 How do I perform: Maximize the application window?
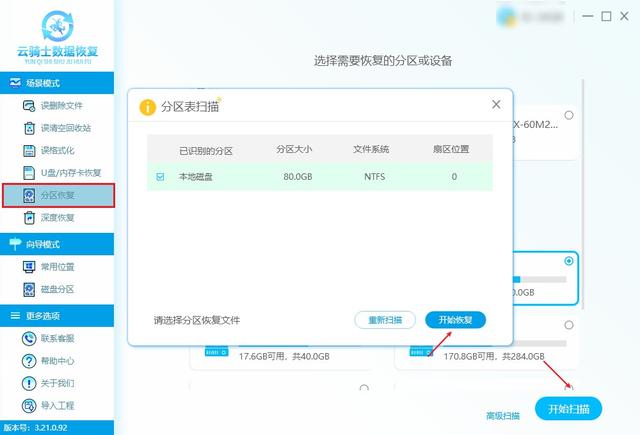(x=606, y=16)
